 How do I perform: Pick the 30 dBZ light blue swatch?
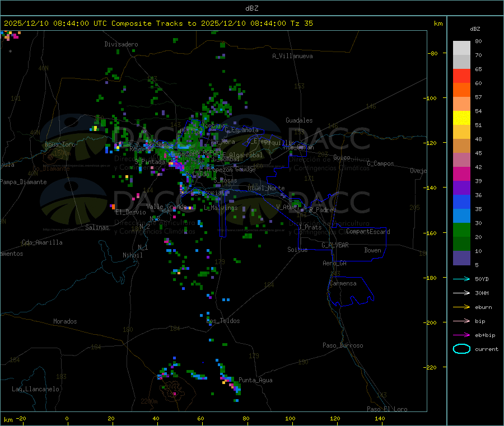tap(461, 216)
